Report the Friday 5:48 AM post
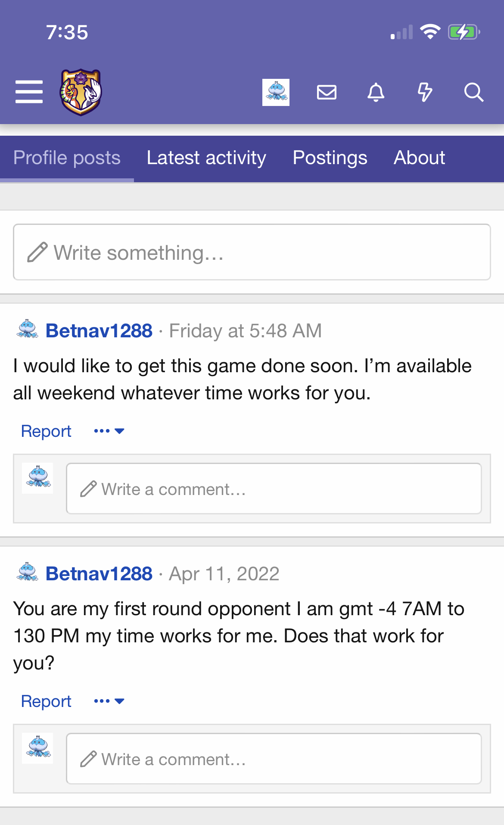Screen dimensions: 504x825 pos(46,431)
